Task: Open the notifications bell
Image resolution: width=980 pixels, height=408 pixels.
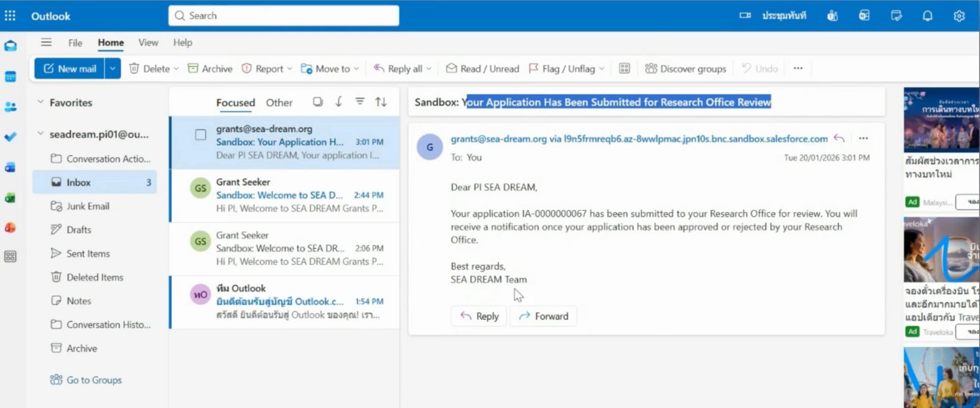Action: (x=927, y=16)
